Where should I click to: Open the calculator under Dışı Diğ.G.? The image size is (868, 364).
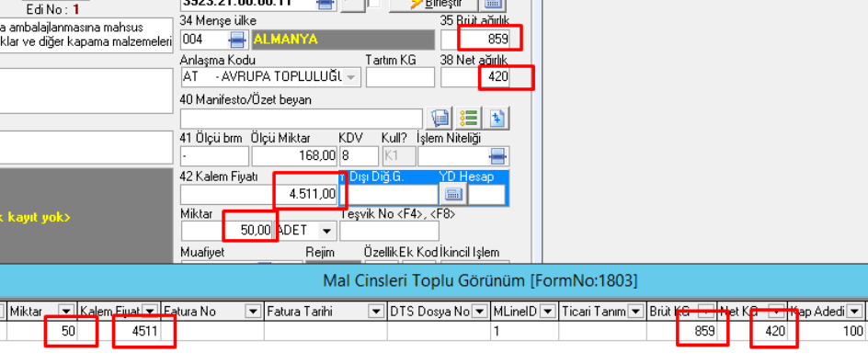click(454, 195)
